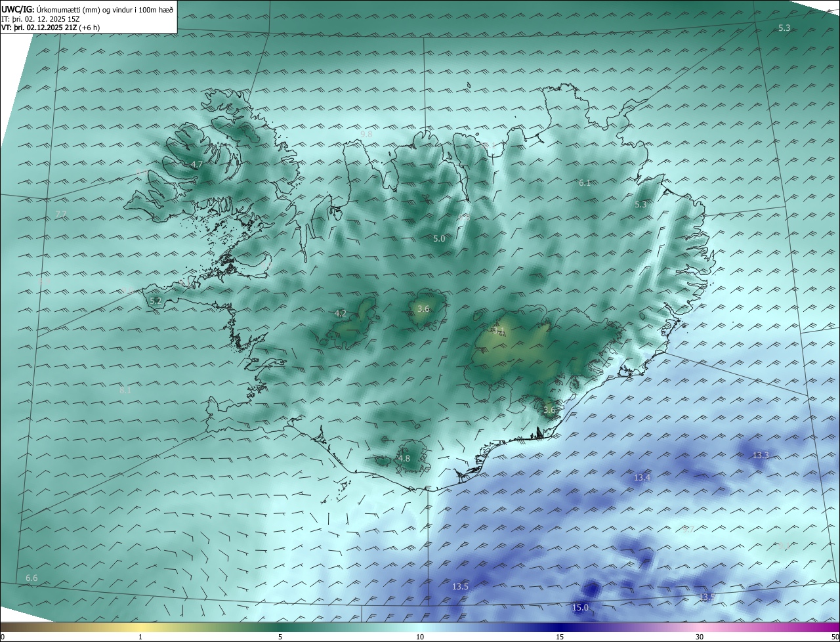Viewport: 840px width, 642px height.
Task: Click the legend tick label 30
Action: tap(700, 637)
